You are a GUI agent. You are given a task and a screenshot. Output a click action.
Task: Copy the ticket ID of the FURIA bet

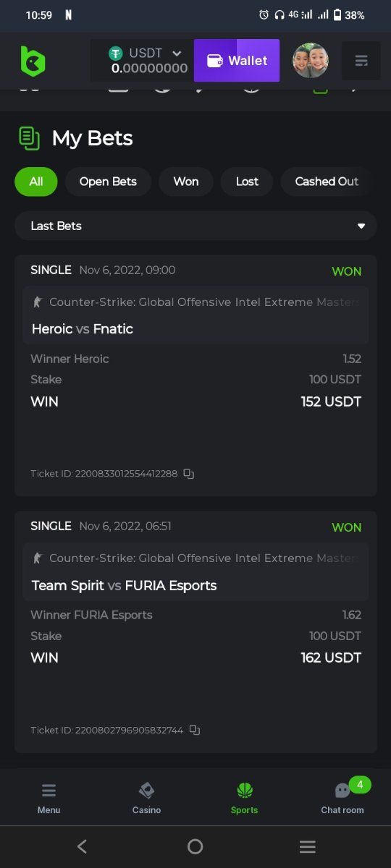click(194, 730)
